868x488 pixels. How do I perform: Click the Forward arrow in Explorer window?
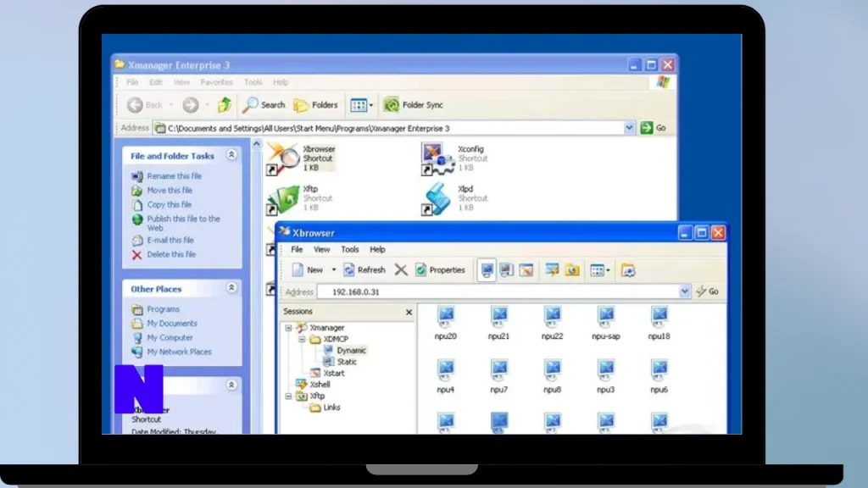pyautogui.click(x=191, y=104)
